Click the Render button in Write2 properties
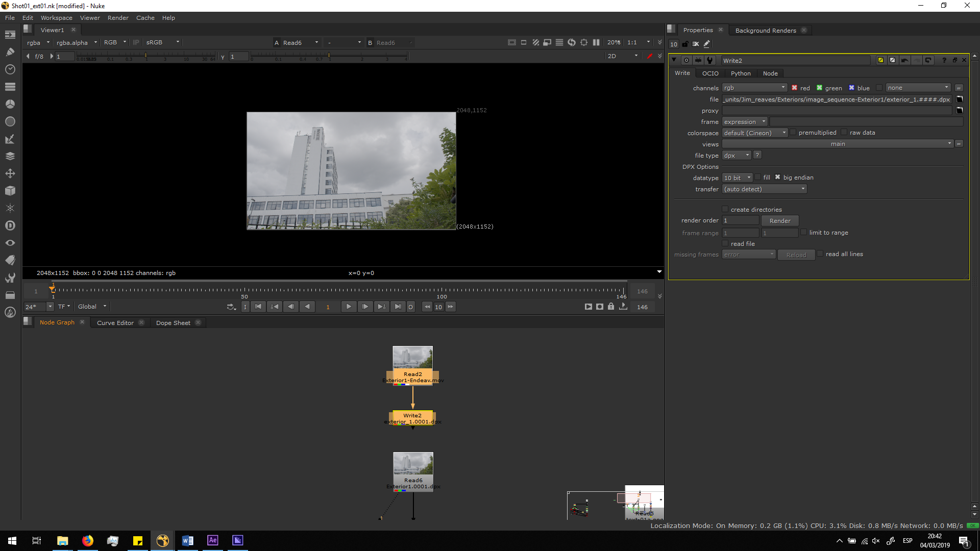 tap(779, 221)
